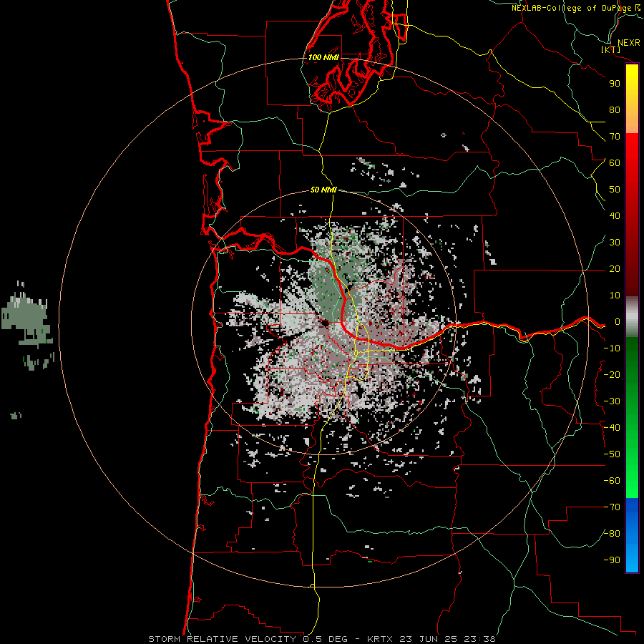Pick the gray zero-velocity segment of the color bar
This screenshot has width=644, height=644.
[x=632, y=317]
